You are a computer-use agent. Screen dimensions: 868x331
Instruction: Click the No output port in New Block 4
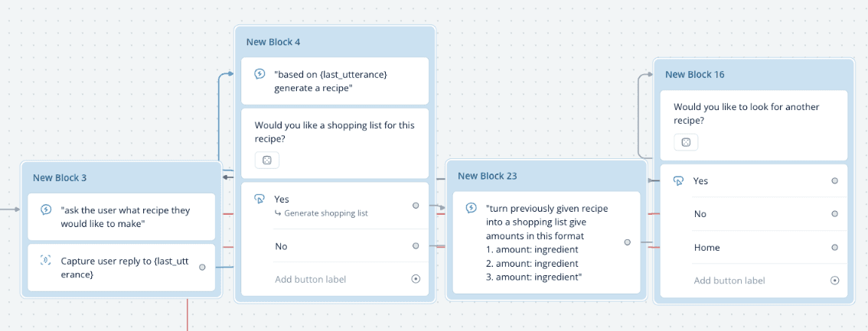pyautogui.click(x=416, y=246)
